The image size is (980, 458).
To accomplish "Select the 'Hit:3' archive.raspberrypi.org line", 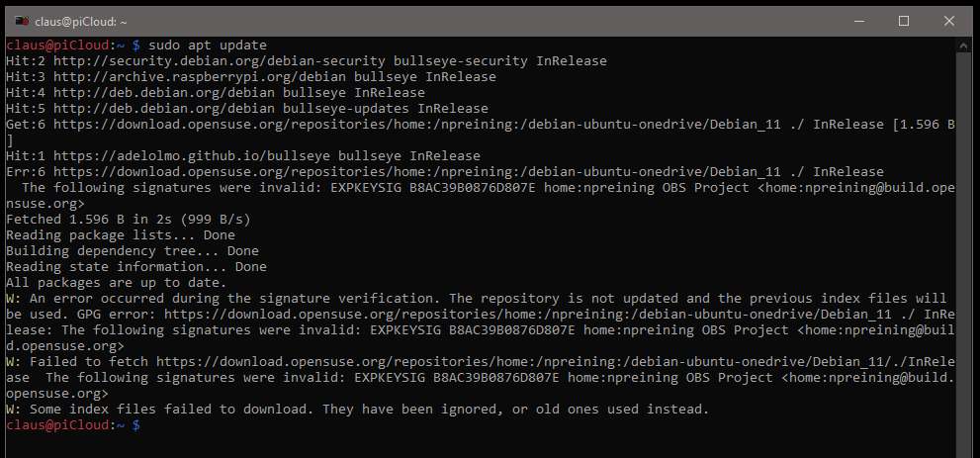I will (x=250, y=77).
